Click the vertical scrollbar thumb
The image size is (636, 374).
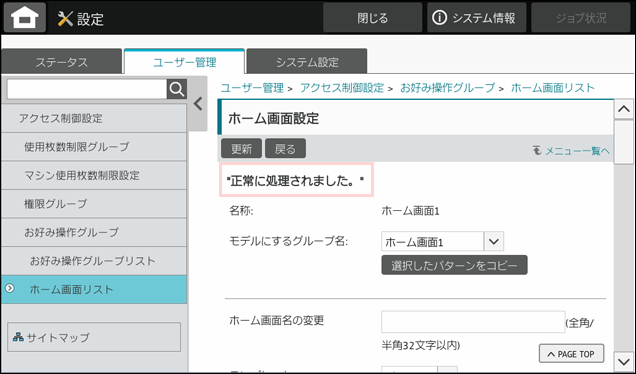tap(623, 142)
